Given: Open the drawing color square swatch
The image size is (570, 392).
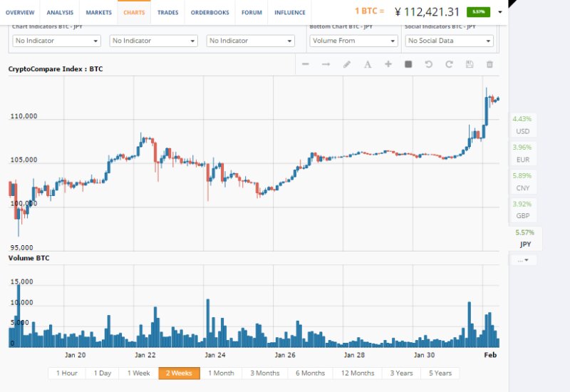Looking at the screenshot, I should [x=408, y=64].
